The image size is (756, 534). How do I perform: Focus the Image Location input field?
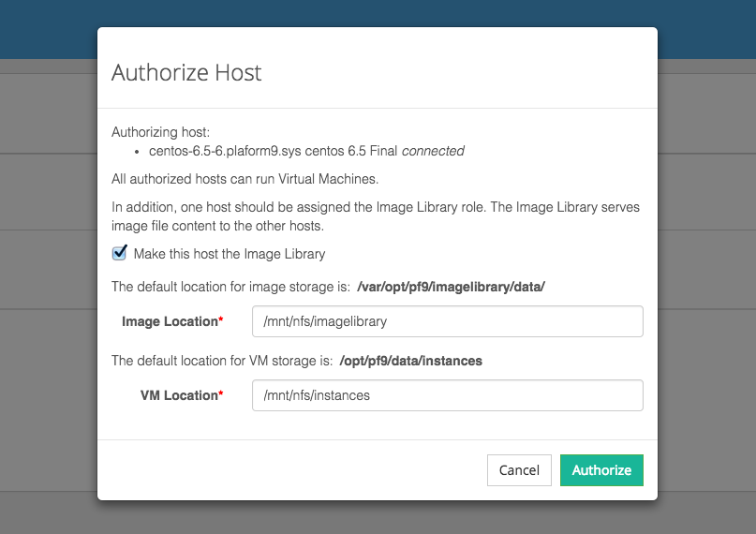(x=447, y=321)
